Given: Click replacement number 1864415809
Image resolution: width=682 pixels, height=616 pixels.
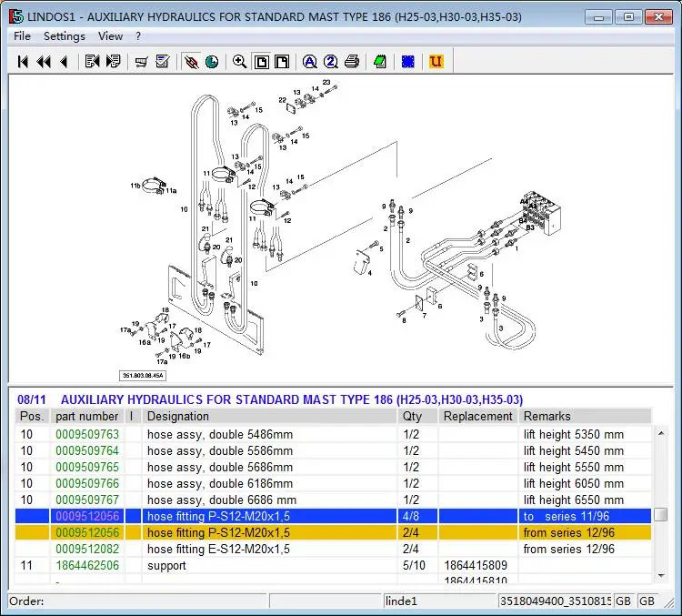Looking at the screenshot, I should 476,566.
